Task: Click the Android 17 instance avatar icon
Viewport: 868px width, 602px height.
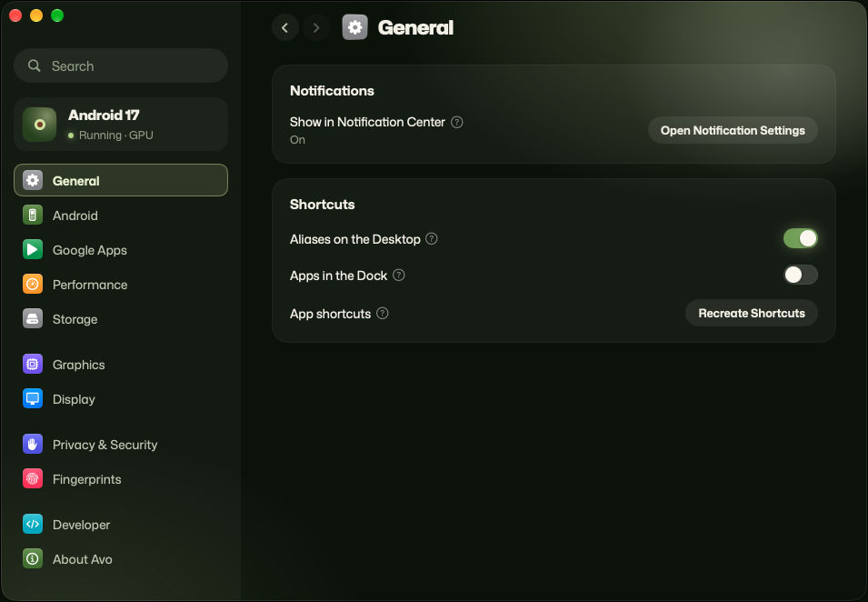Action: click(39, 124)
